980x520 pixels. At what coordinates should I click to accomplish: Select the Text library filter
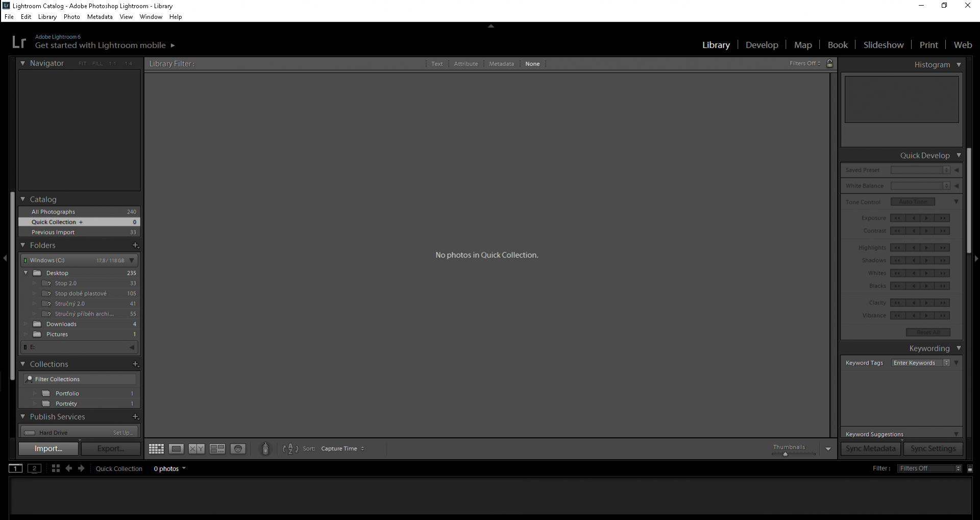437,64
